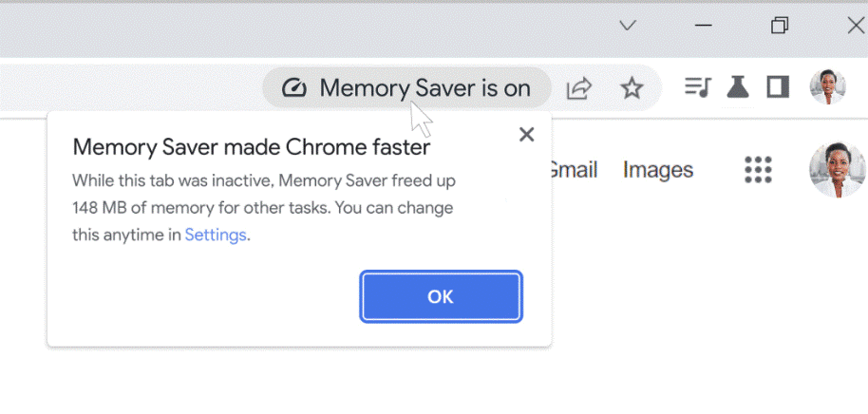Open the Images link

(x=658, y=170)
